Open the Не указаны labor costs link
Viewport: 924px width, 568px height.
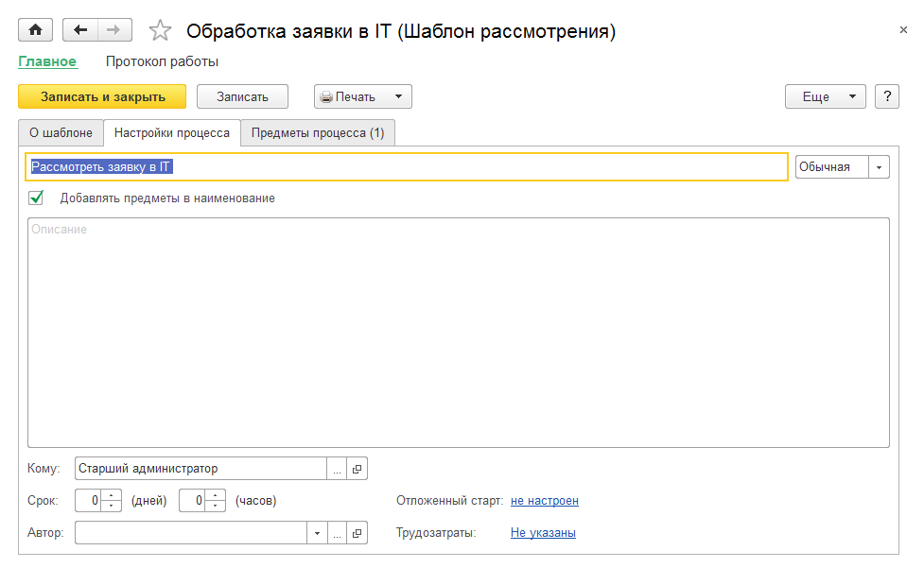(543, 533)
